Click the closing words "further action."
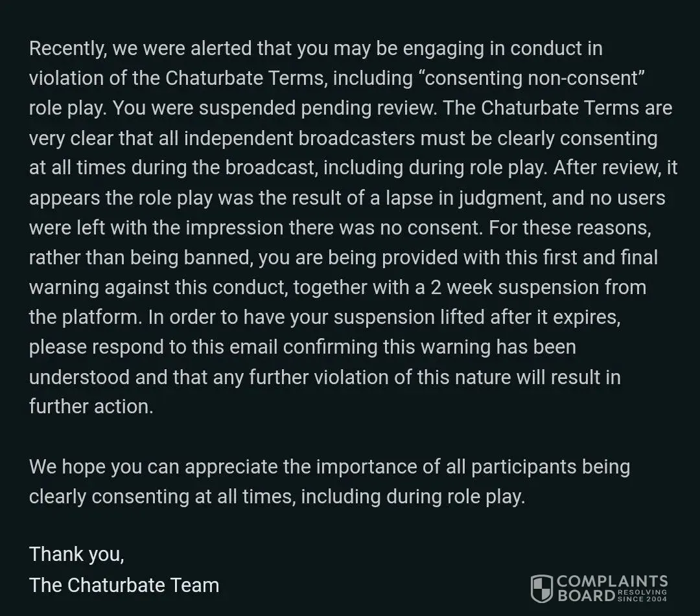 (x=91, y=407)
